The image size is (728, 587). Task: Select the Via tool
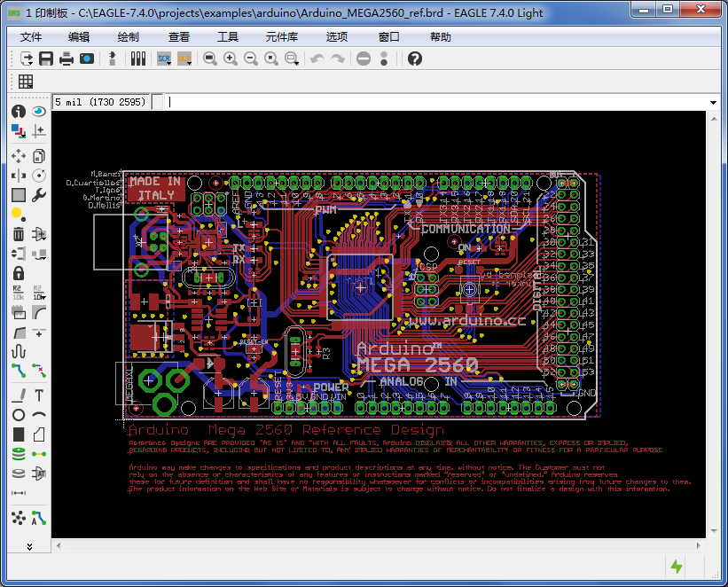[19, 454]
